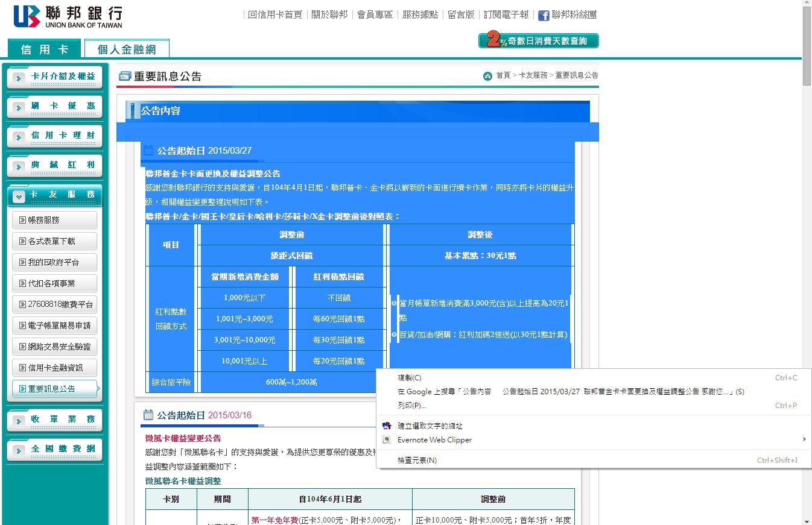The height and width of the screenshot is (525, 812).
Task: Expand Evernote Web Clipper submenu arrow
Action: pos(804,440)
